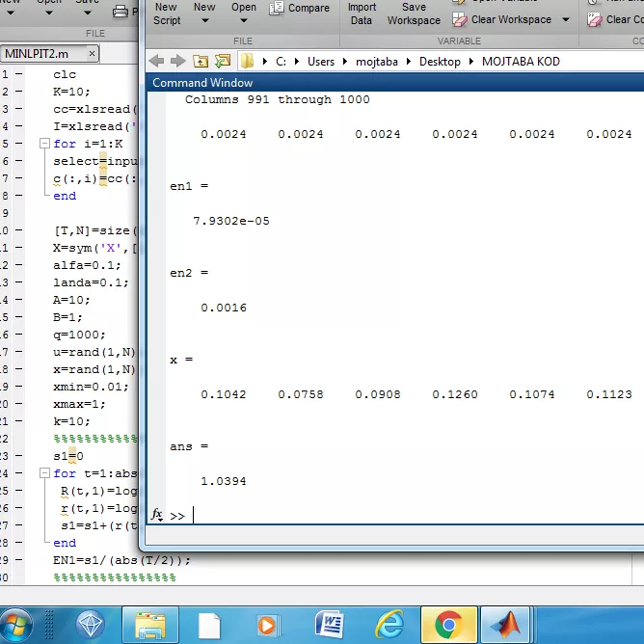Image resolution: width=644 pixels, height=644 pixels.
Task: Open the fx function browser
Action: [157, 515]
